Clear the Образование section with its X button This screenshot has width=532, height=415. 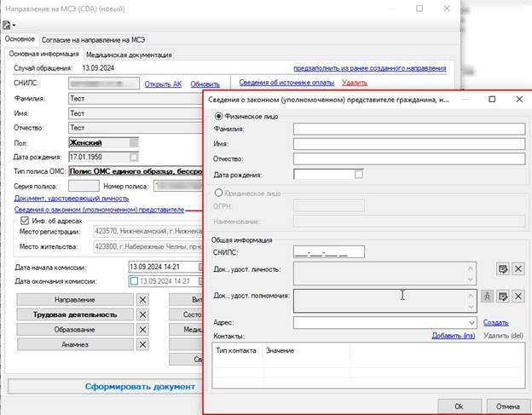pos(143,330)
